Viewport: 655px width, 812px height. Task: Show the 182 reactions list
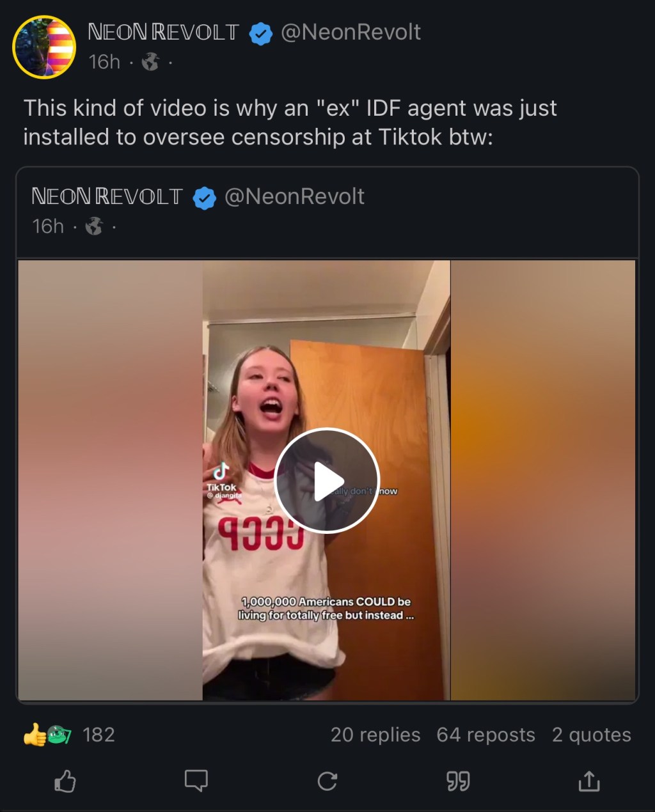point(99,735)
